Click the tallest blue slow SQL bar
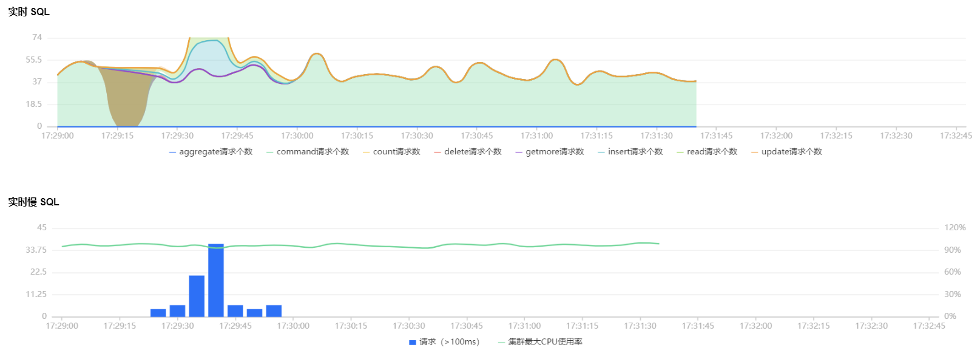Image resolution: width=980 pixels, height=356 pixels. (216, 280)
